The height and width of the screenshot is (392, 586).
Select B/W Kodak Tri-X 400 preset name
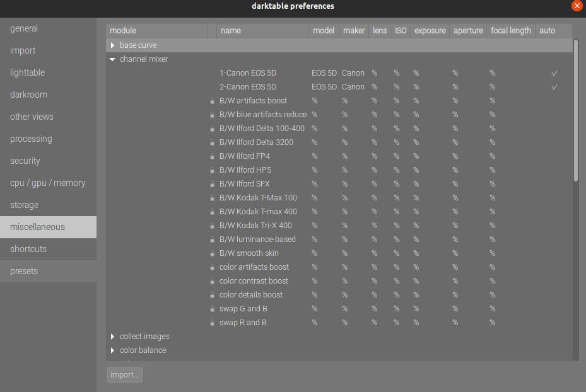[255, 226]
